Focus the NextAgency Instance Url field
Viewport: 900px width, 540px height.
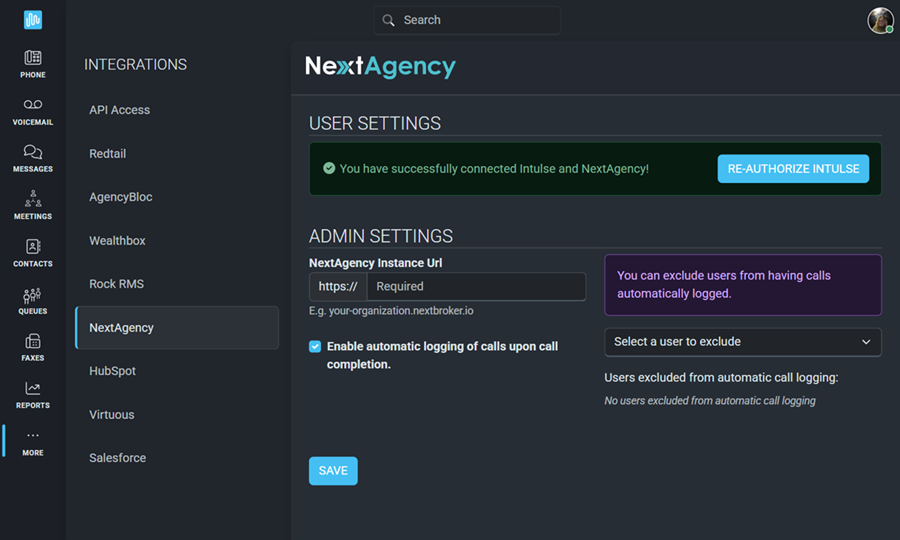(x=476, y=286)
